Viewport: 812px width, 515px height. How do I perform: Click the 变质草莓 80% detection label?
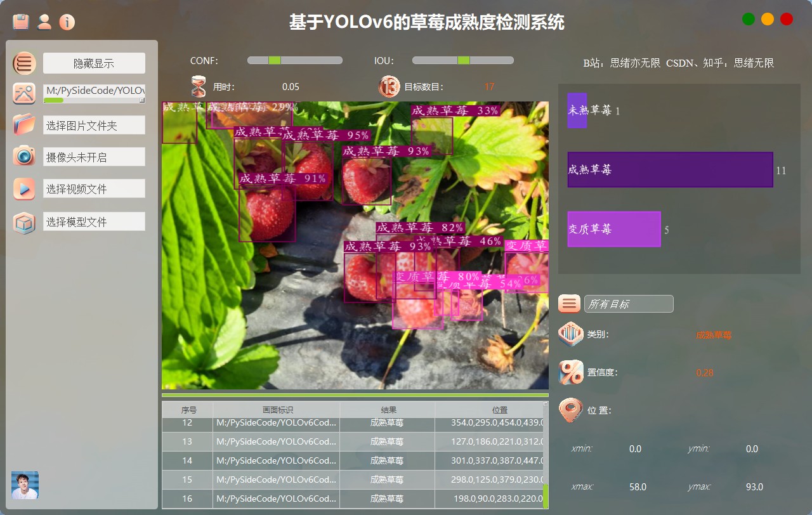coord(437,277)
